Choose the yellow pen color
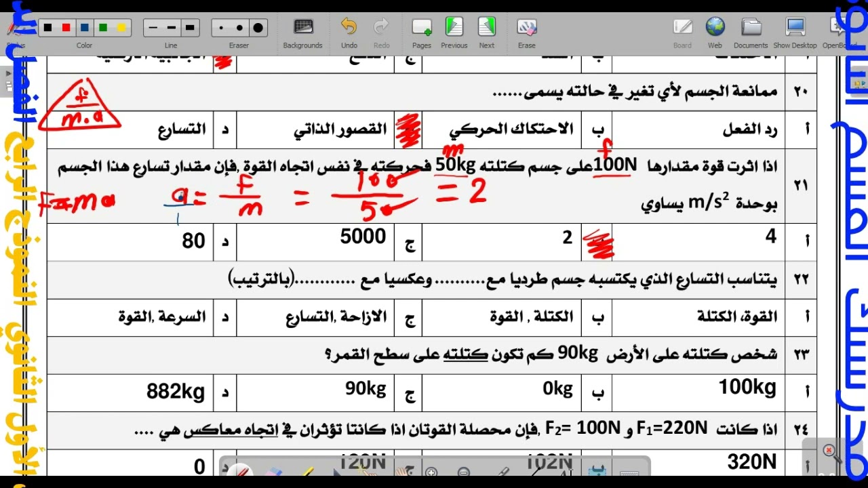The width and height of the screenshot is (868, 488). click(121, 28)
